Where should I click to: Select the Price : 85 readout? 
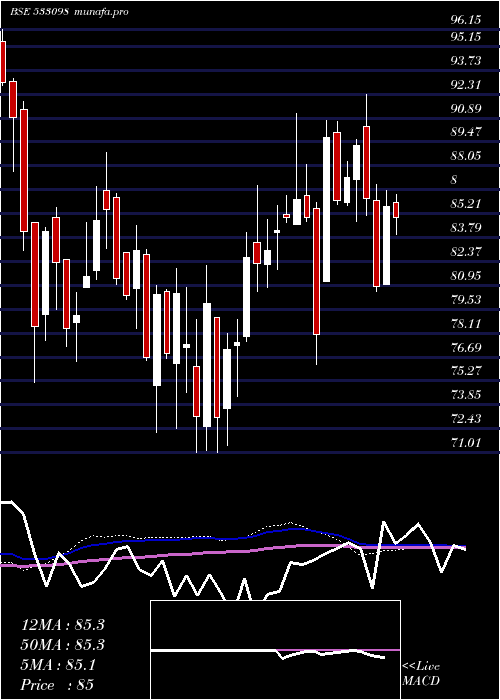pos(57,685)
